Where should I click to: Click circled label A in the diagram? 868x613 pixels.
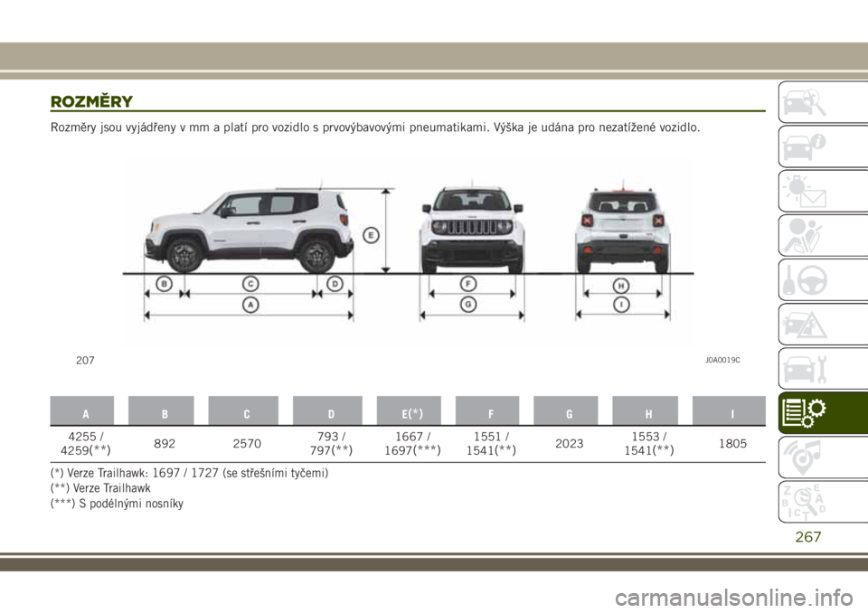tap(250, 305)
